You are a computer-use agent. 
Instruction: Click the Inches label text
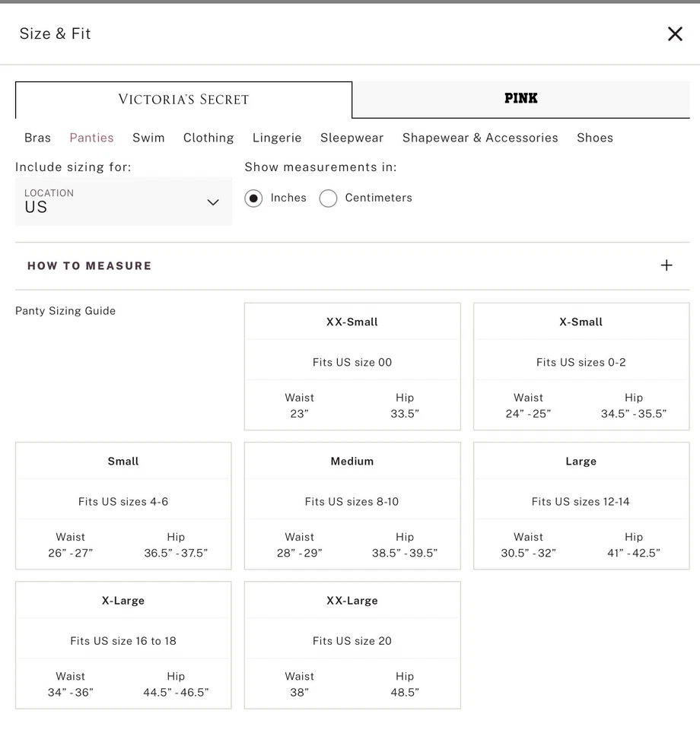[x=288, y=198]
